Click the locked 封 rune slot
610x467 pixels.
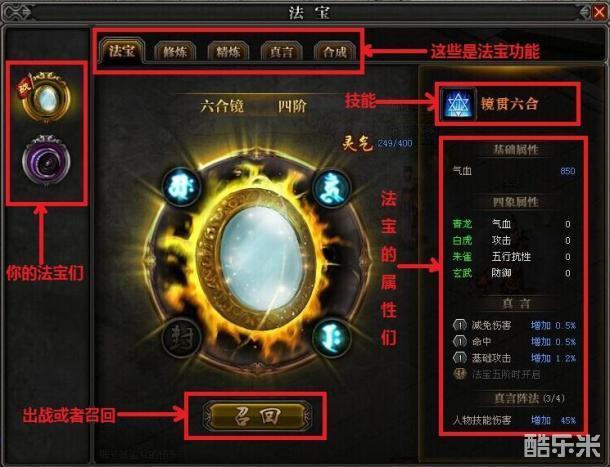point(181,337)
